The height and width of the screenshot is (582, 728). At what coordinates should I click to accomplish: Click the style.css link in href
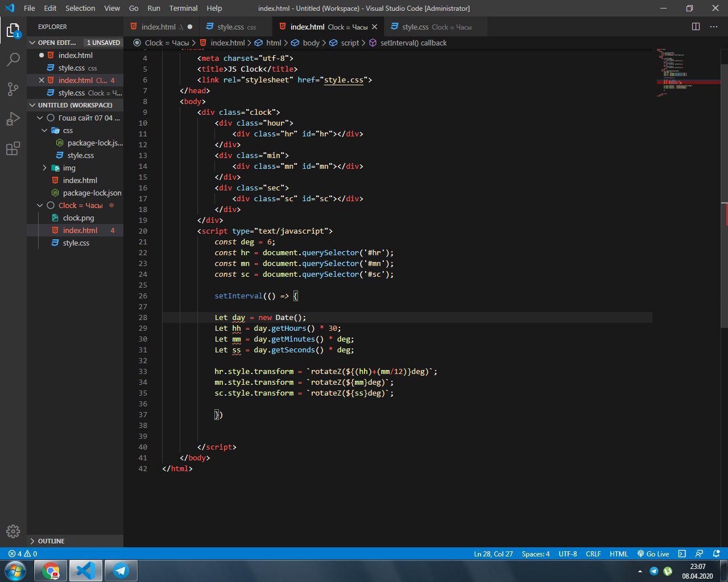(344, 80)
